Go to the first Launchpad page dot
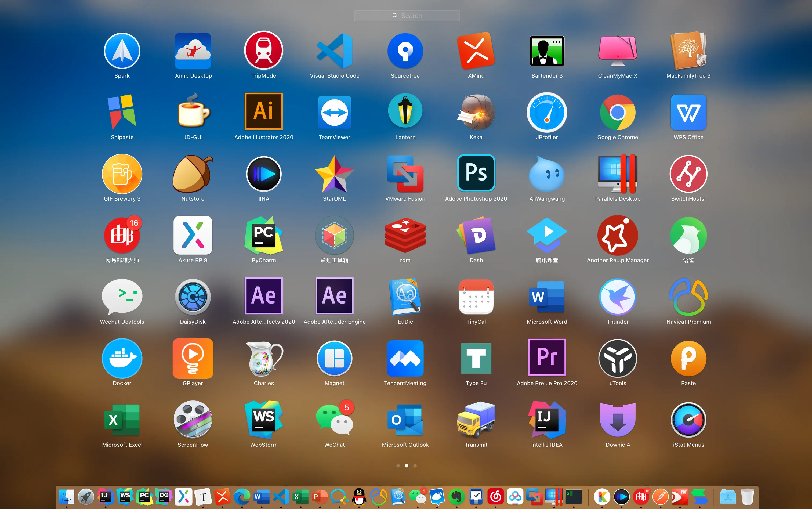 (398, 465)
